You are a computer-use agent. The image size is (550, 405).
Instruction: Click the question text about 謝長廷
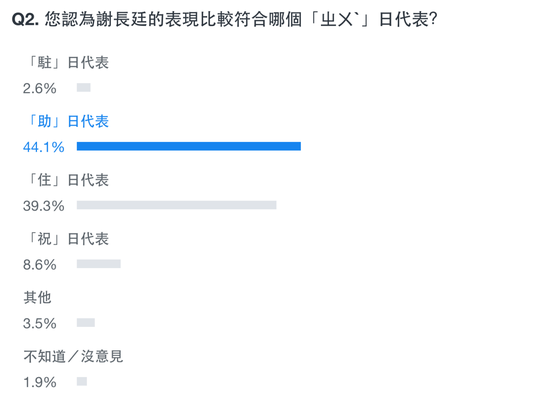pos(241,19)
